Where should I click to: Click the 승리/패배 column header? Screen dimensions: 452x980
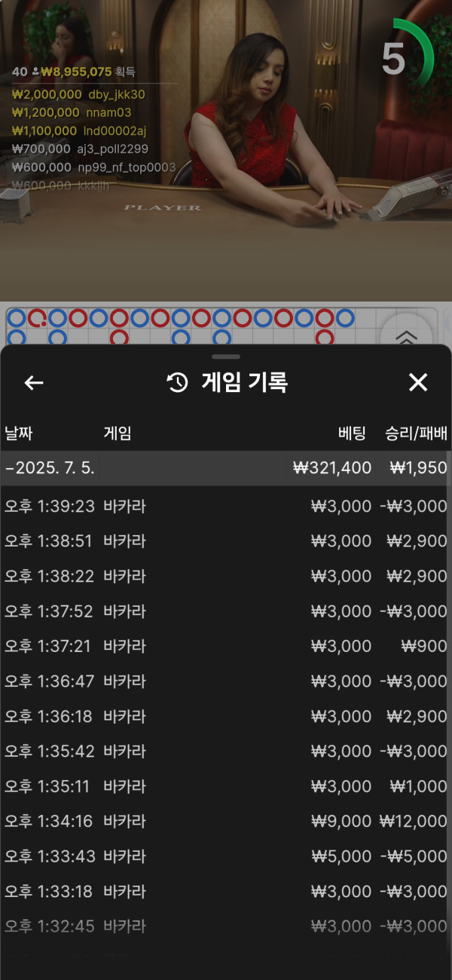tap(416, 433)
